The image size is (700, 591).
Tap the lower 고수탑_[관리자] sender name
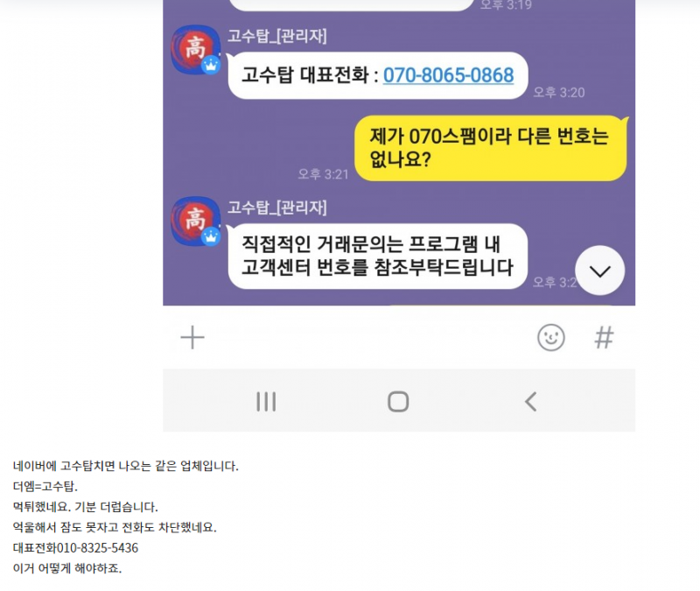tap(277, 208)
